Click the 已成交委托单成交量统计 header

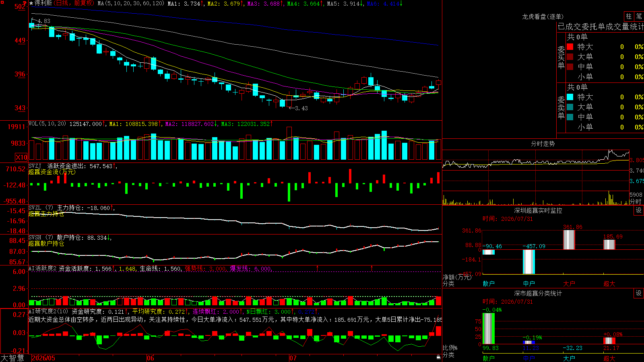tap(601, 27)
